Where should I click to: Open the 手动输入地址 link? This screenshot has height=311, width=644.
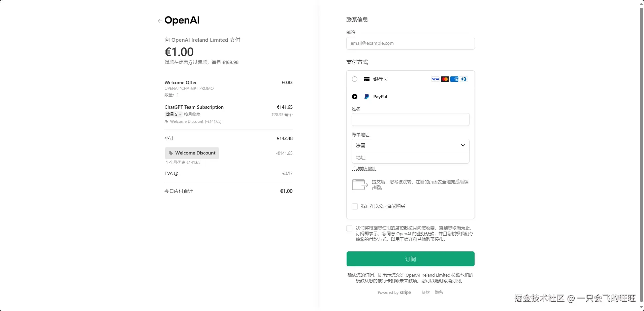pos(364,169)
